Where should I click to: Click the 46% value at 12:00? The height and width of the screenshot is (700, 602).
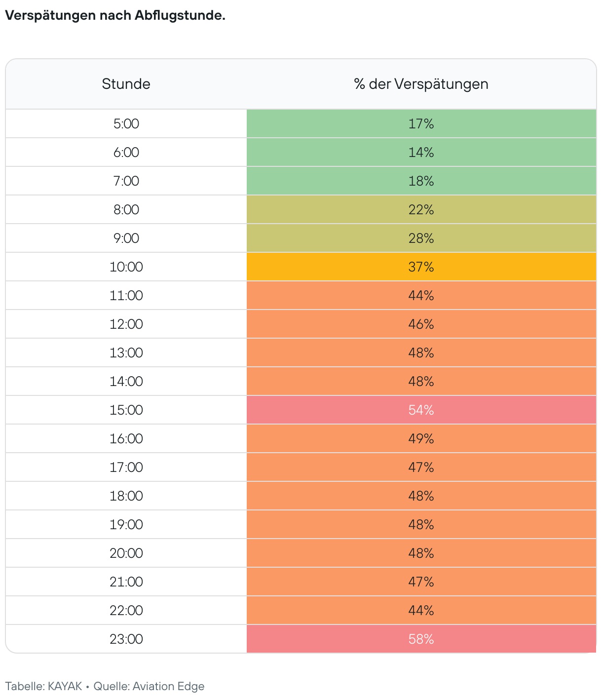coord(421,324)
